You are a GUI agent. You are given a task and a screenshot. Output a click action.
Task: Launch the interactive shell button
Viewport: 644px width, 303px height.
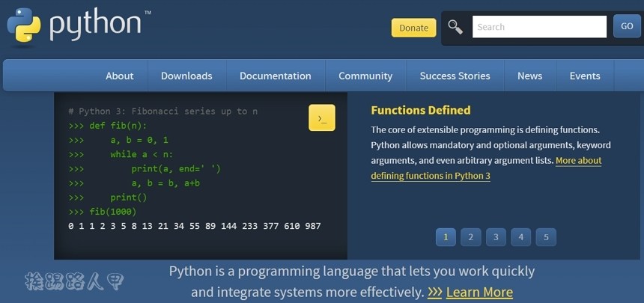321,118
